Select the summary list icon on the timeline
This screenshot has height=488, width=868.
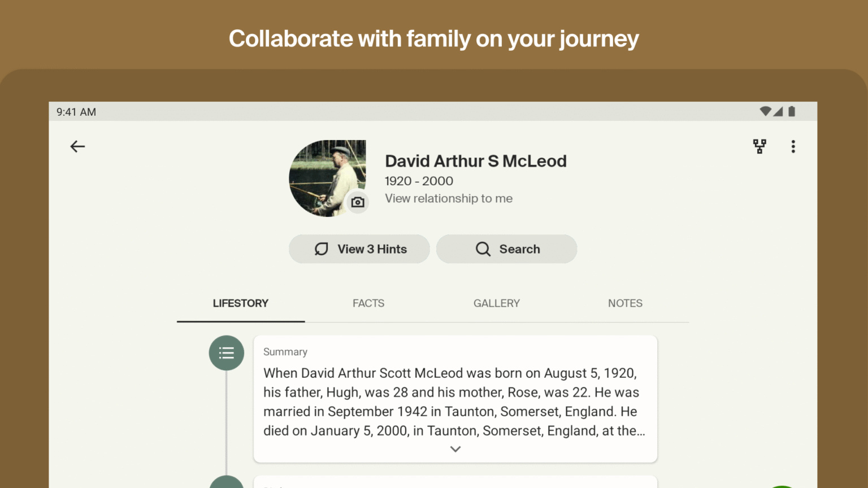[226, 352]
